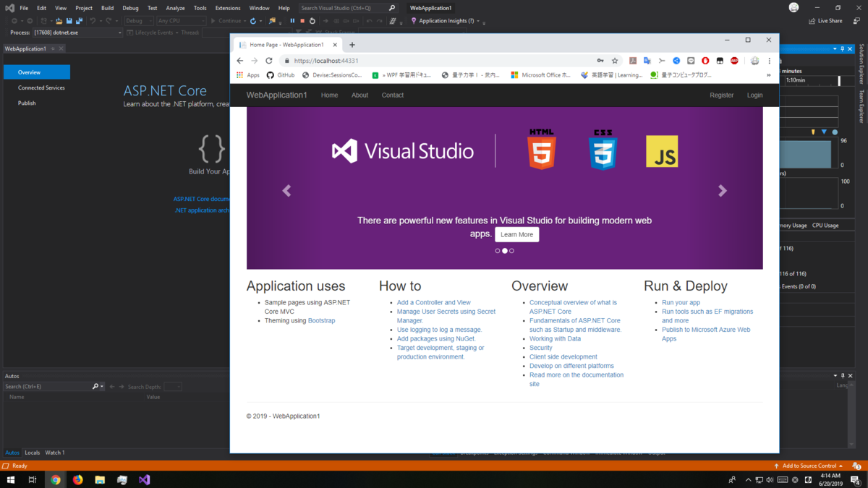Click the About link in the web navbar
This screenshot has height=488, width=868.
tap(359, 95)
